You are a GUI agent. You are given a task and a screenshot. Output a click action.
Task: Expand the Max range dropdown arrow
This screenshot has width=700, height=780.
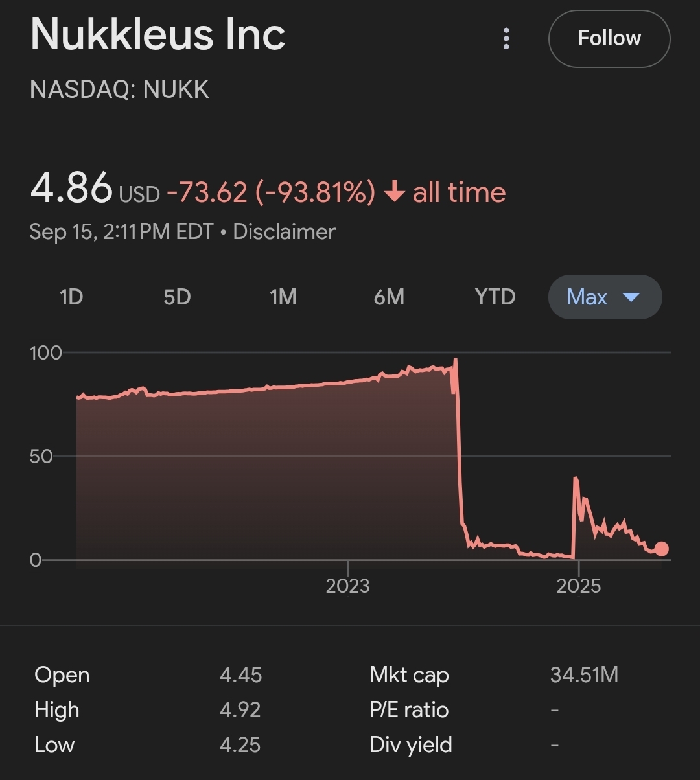click(x=631, y=297)
